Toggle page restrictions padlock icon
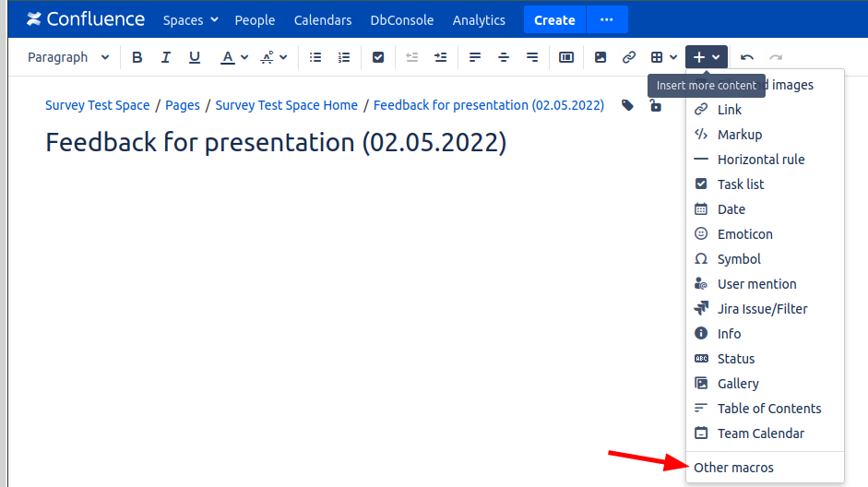 pyautogui.click(x=655, y=105)
